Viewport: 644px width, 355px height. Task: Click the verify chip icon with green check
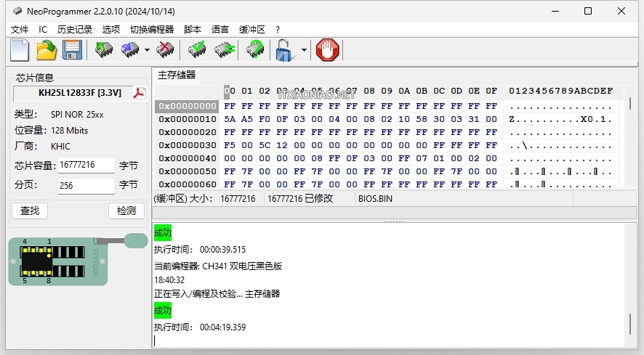pos(197,50)
